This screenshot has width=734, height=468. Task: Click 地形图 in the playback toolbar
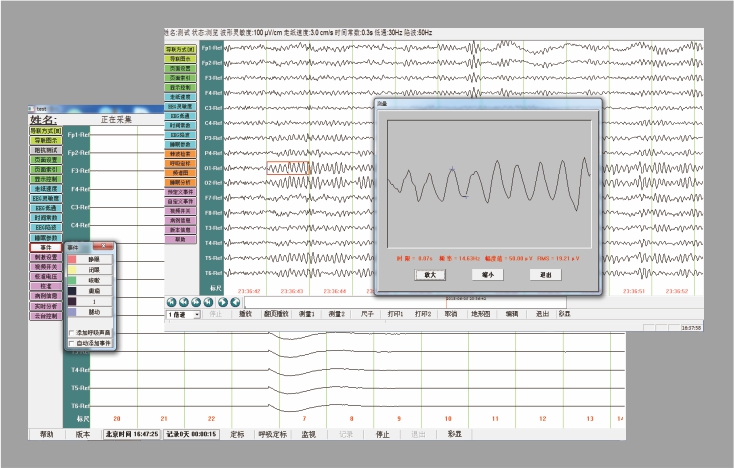click(x=481, y=313)
